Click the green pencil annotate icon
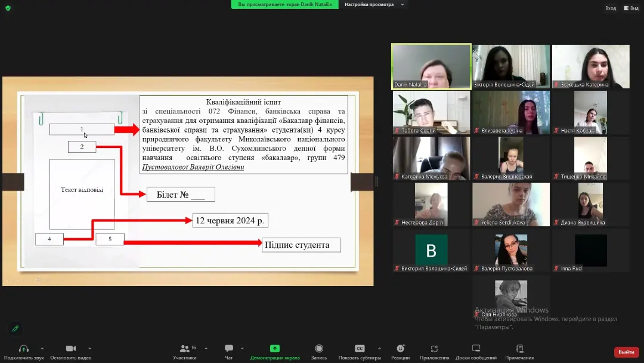Screen dimensions: 644x363 pos(16,328)
